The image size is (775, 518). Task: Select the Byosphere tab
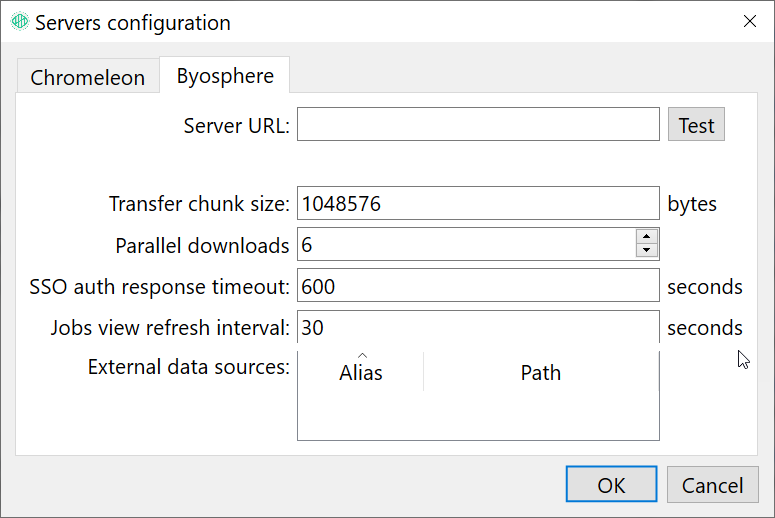tap(225, 75)
